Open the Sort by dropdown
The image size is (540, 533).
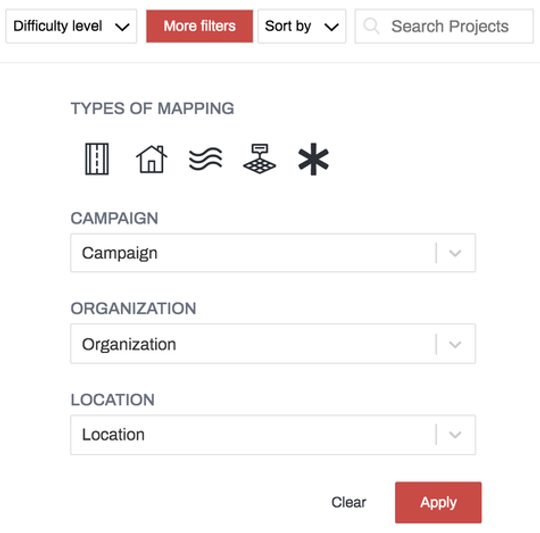click(x=302, y=27)
